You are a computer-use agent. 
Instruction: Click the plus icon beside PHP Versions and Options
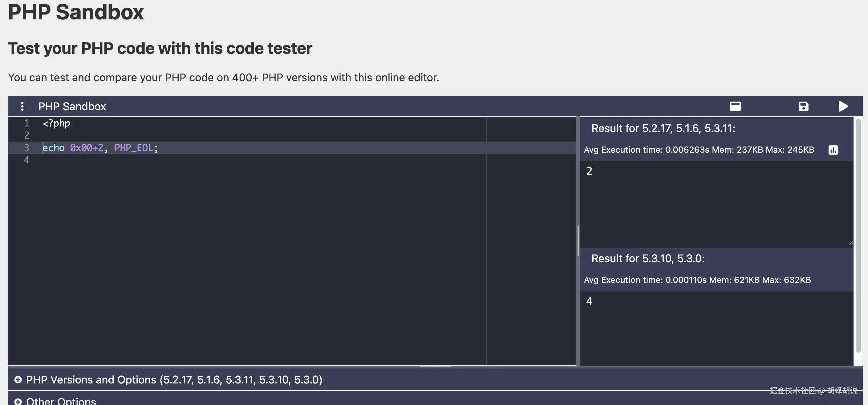pos(18,380)
